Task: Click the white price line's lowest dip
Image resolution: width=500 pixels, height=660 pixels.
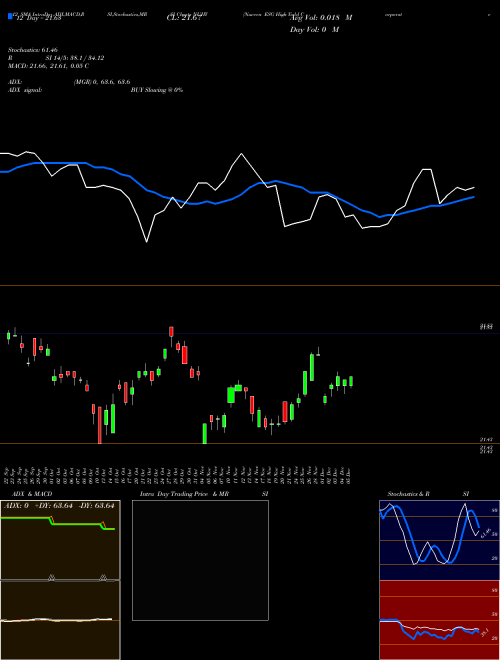Action: click(x=146, y=242)
